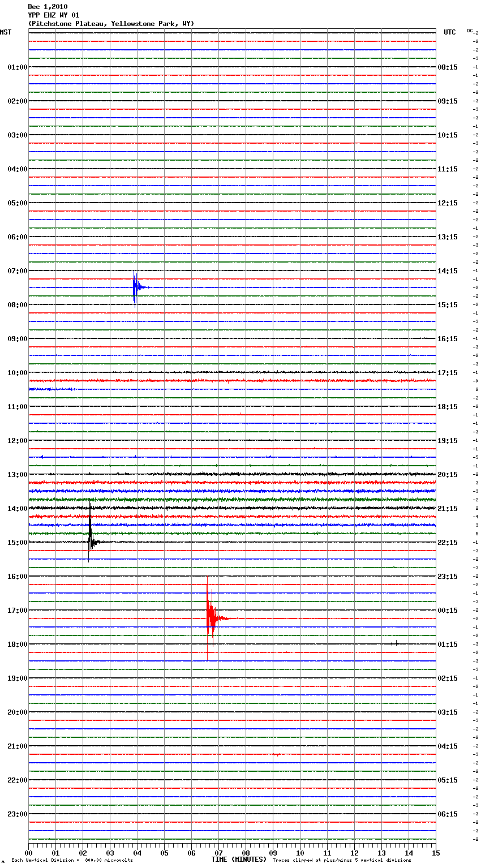Click the "22:00" MST time label
The width and height of the screenshot is (481, 868).
[x=17, y=780]
